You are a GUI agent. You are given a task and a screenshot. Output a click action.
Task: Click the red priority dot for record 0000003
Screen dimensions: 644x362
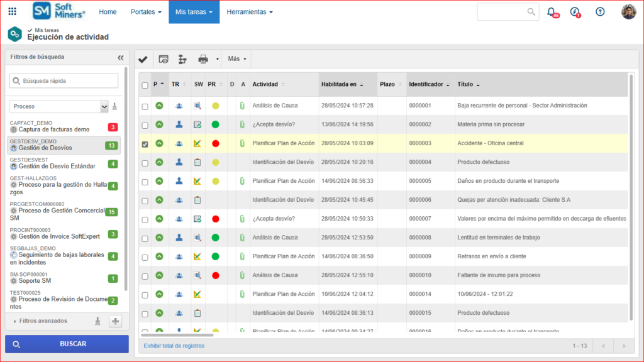coord(216,144)
